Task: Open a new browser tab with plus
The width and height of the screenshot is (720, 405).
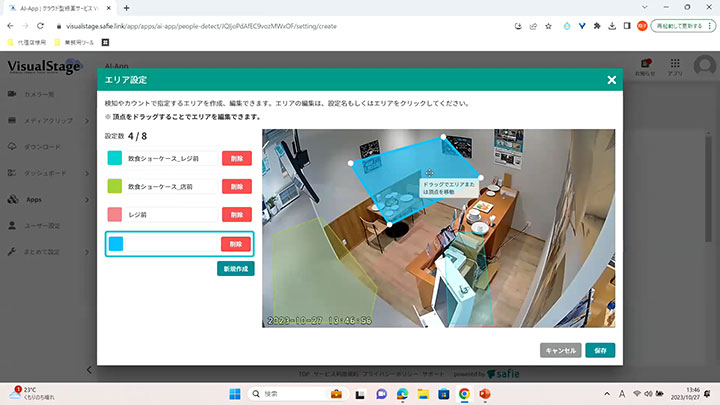Action: click(x=127, y=8)
